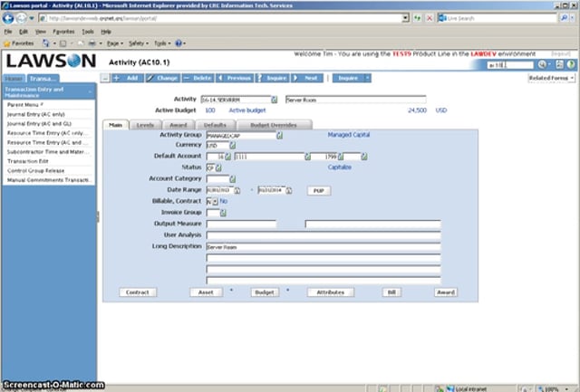The height and width of the screenshot is (392, 580).
Task: Click the PUP button
Action: (319, 191)
